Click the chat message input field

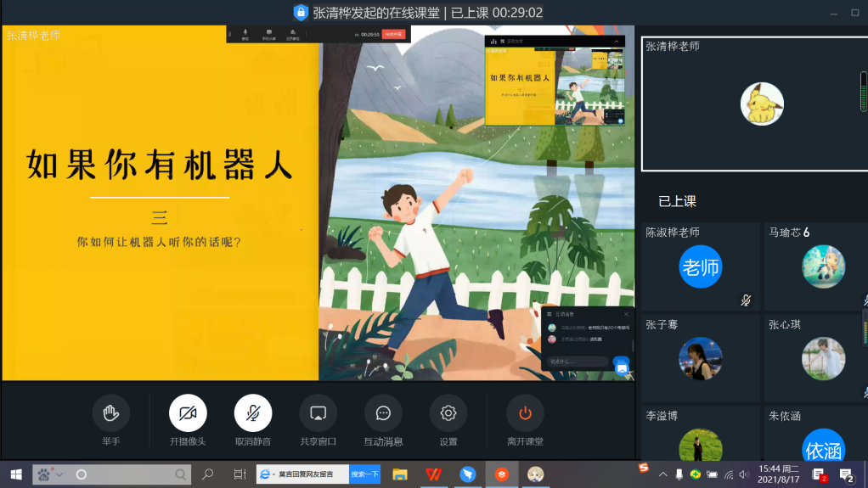pos(578,362)
